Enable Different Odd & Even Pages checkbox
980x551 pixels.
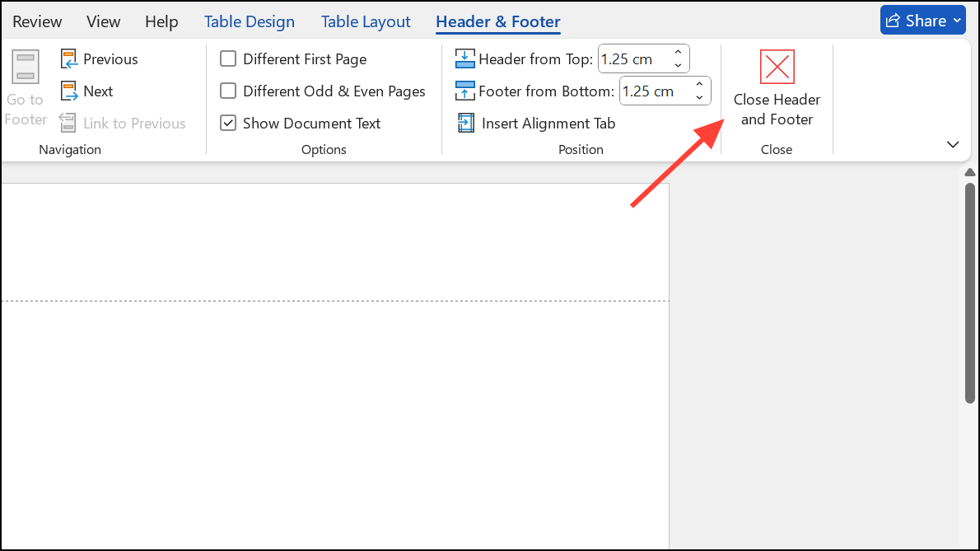click(x=228, y=91)
